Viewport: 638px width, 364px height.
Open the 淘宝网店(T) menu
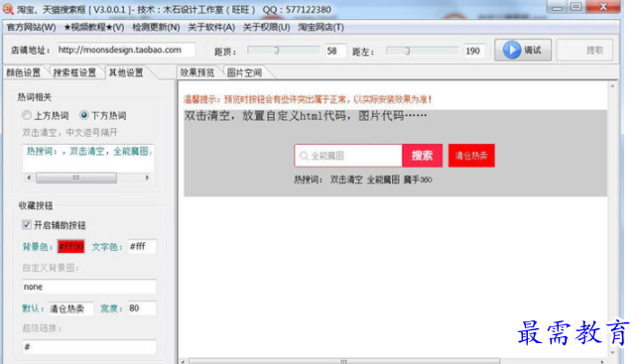(x=320, y=27)
